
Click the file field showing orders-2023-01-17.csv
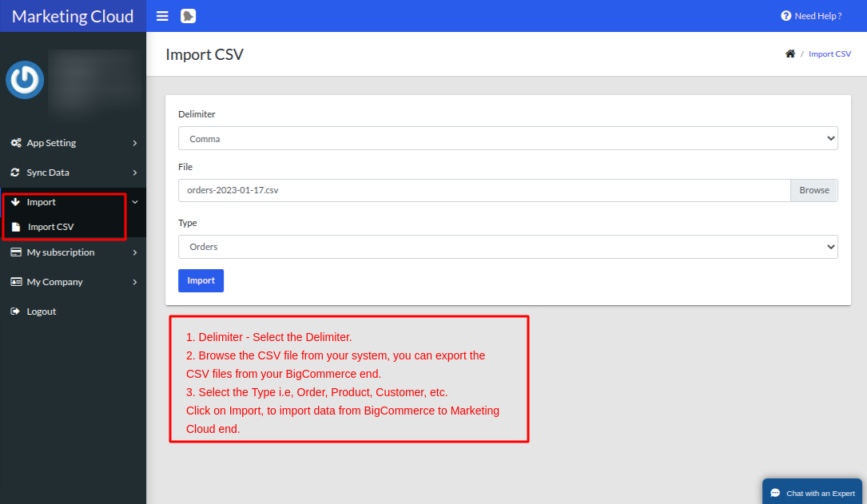484,190
